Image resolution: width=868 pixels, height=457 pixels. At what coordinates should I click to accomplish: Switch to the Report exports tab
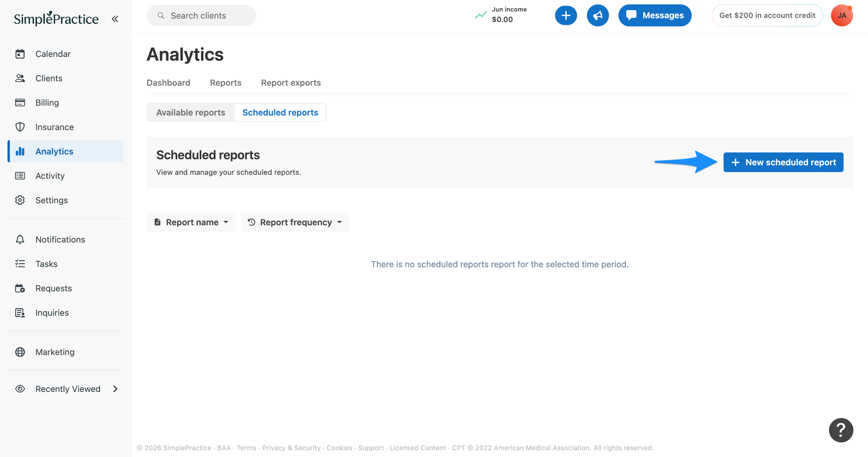[x=291, y=83]
